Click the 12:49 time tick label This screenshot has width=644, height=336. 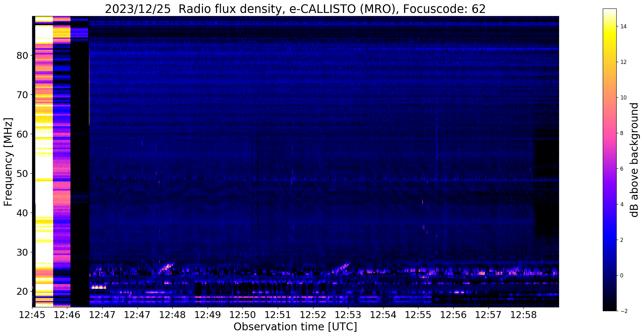pyautogui.click(x=208, y=315)
